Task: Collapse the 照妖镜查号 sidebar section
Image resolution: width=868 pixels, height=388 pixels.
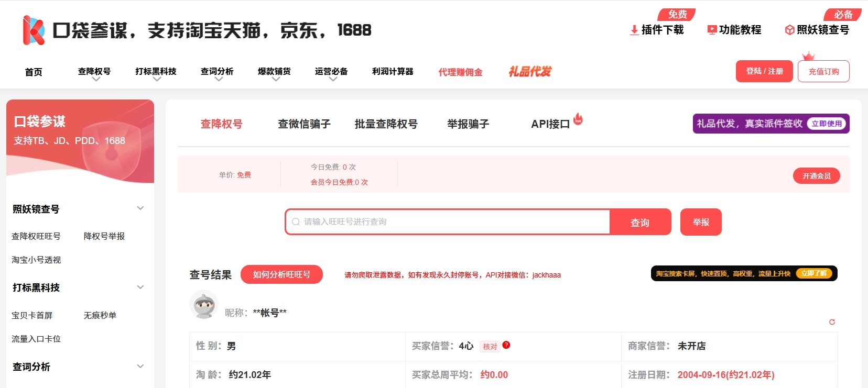Action: coord(140,208)
